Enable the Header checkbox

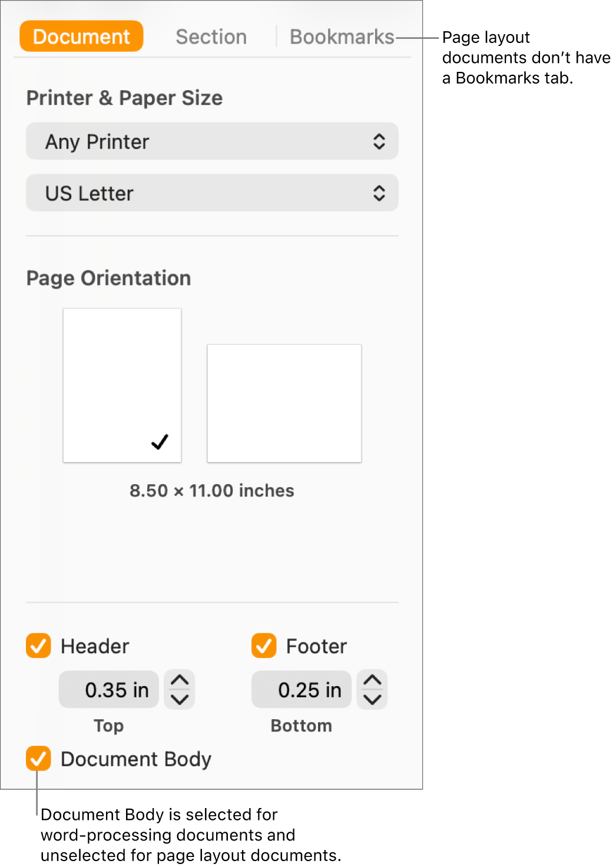click(x=37, y=646)
